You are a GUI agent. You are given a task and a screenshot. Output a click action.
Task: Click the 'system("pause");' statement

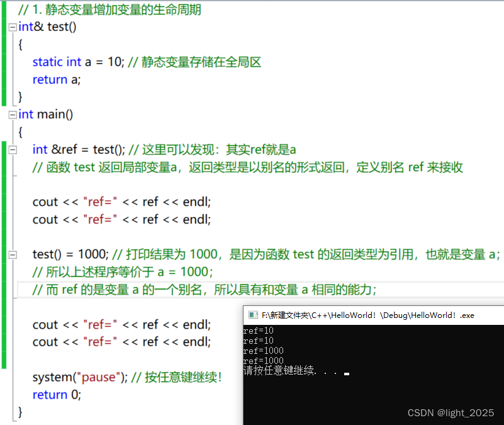(x=80, y=377)
